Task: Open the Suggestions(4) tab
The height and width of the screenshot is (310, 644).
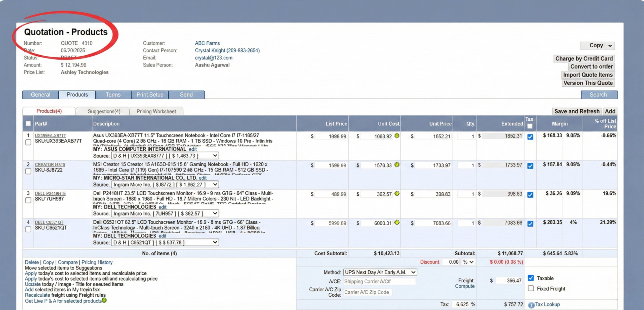Action: pyautogui.click(x=104, y=111)
